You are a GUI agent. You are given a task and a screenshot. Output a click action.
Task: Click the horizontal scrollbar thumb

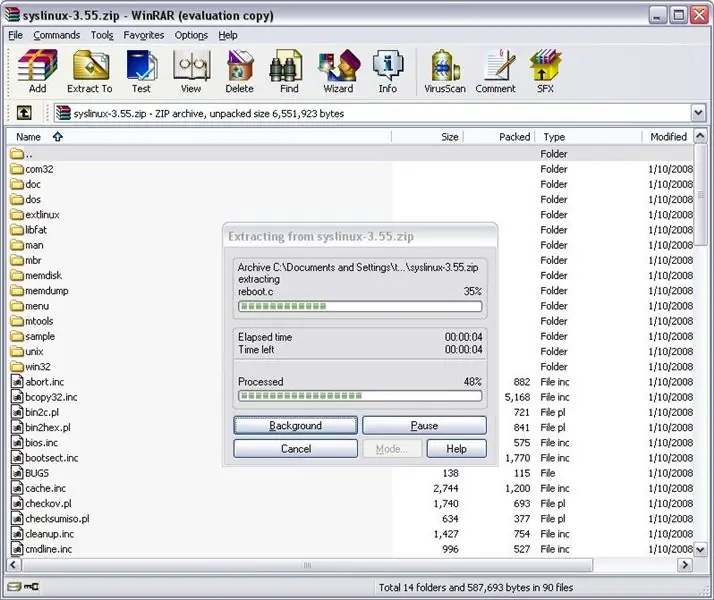coord(307,565)
